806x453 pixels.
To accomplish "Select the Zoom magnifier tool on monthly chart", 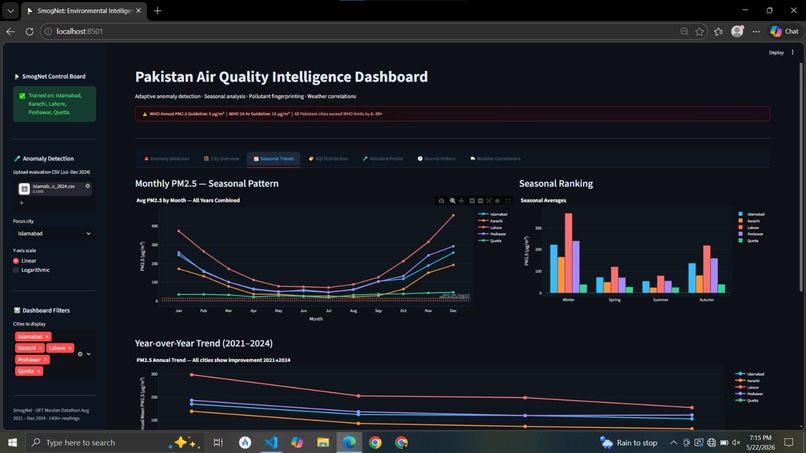I will coord(452,201).
